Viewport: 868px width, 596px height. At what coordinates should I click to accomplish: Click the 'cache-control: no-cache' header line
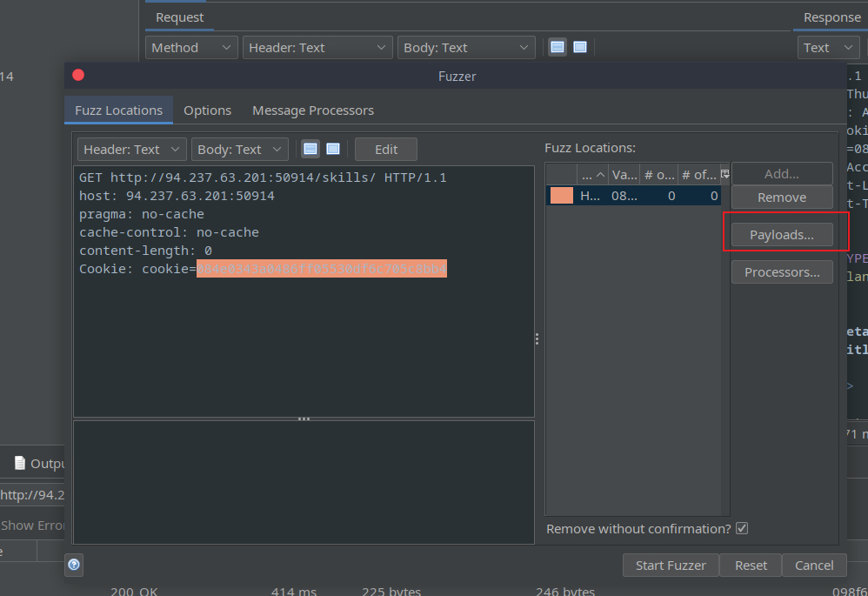[x=169, y=232]
